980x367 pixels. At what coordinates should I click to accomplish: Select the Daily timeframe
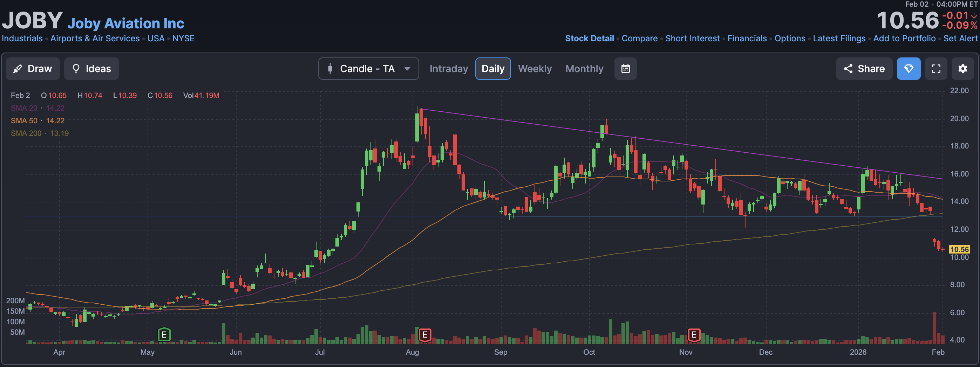click(x=493, y=69)
